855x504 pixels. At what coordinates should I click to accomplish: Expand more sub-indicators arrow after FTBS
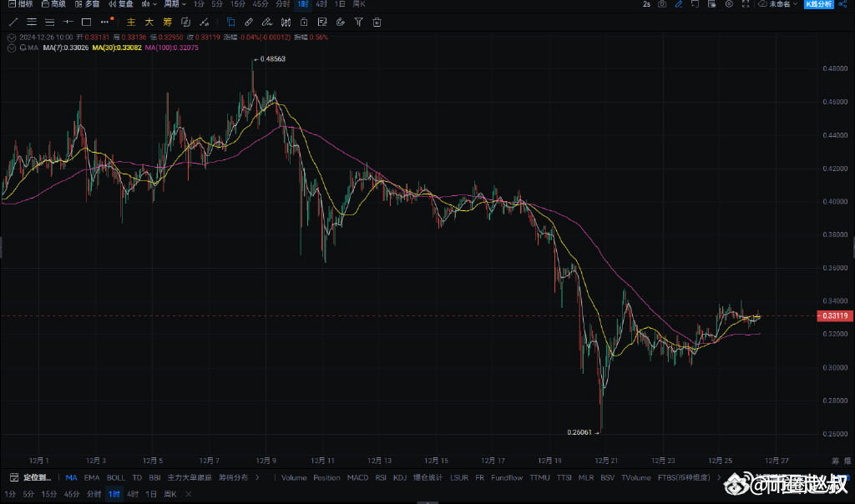click(x=719, y=478)
